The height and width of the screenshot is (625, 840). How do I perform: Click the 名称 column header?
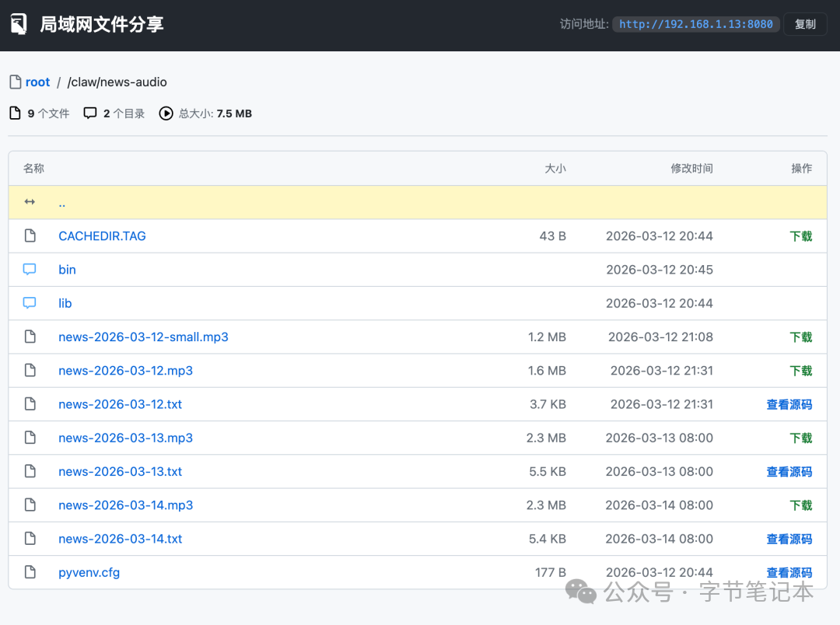click(33, 169)
